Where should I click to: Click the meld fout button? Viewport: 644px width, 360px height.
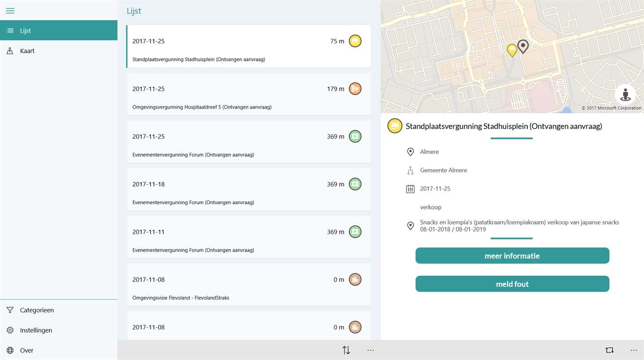(x=512, y=284)
